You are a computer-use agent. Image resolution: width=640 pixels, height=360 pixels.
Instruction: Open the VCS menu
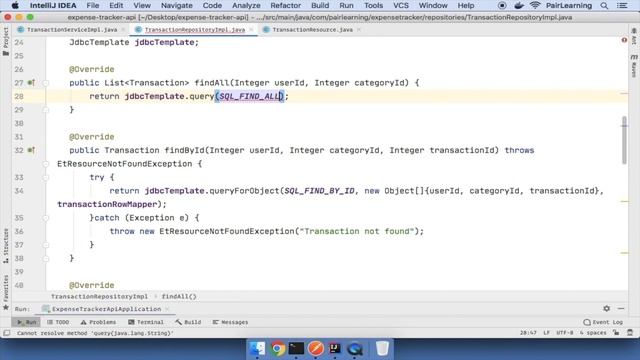tap(401, 6)
